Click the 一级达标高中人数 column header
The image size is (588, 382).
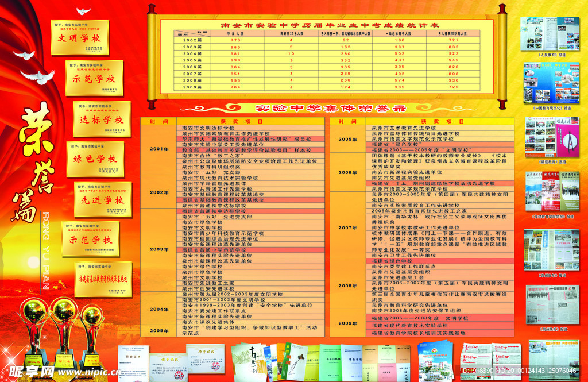(x=399, y=33)
